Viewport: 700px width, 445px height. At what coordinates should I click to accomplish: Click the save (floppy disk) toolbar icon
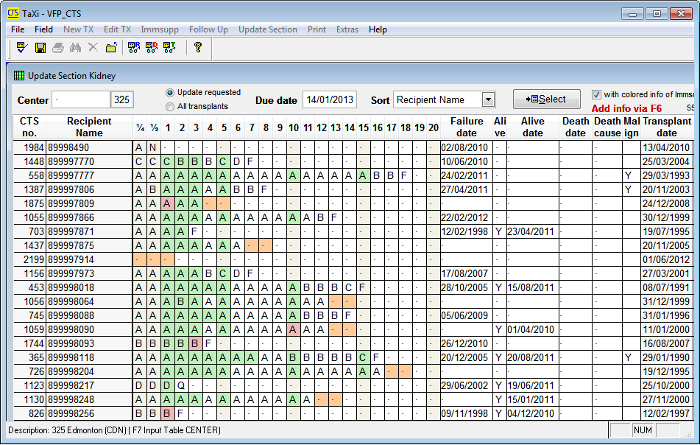click(40, 48)
